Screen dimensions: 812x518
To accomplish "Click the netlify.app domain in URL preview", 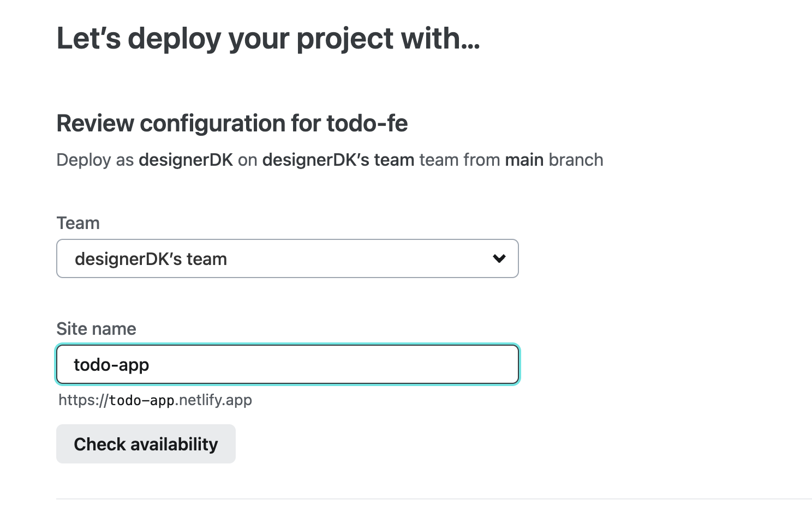I will 215,400.
